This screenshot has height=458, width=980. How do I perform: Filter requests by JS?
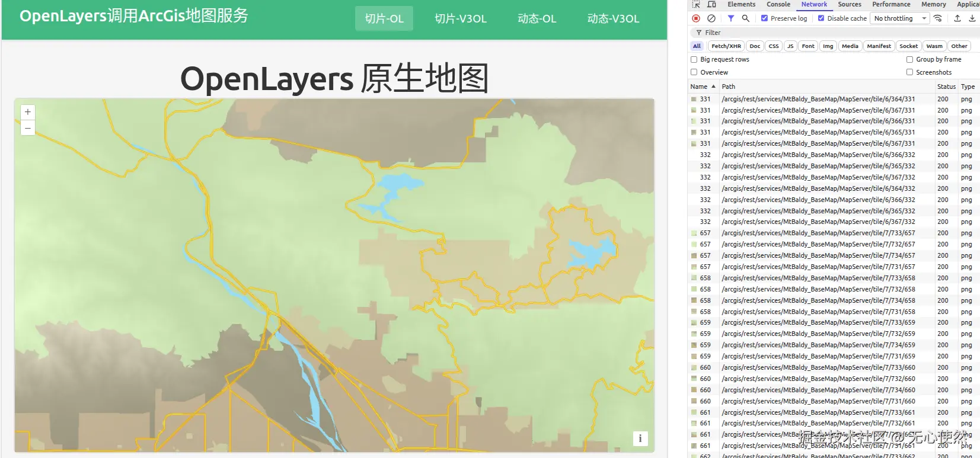tap(790, 46)
